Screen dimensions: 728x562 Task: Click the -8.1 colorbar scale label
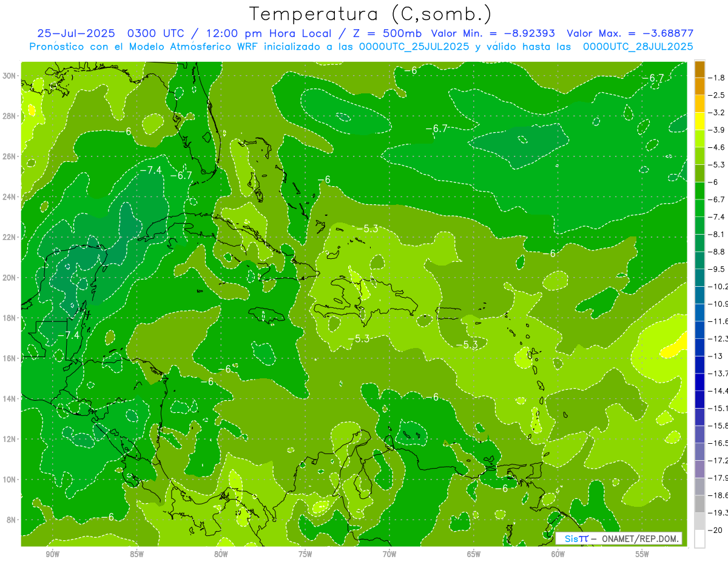point(716,234)
